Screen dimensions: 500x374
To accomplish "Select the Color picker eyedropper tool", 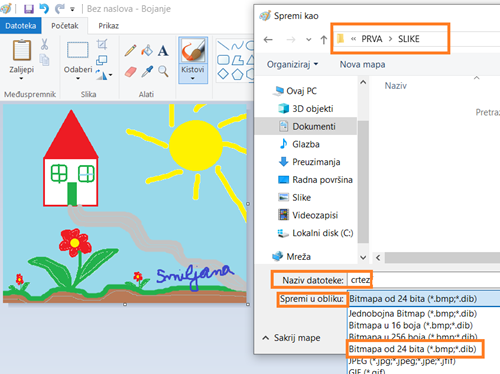I will point(147,71).
